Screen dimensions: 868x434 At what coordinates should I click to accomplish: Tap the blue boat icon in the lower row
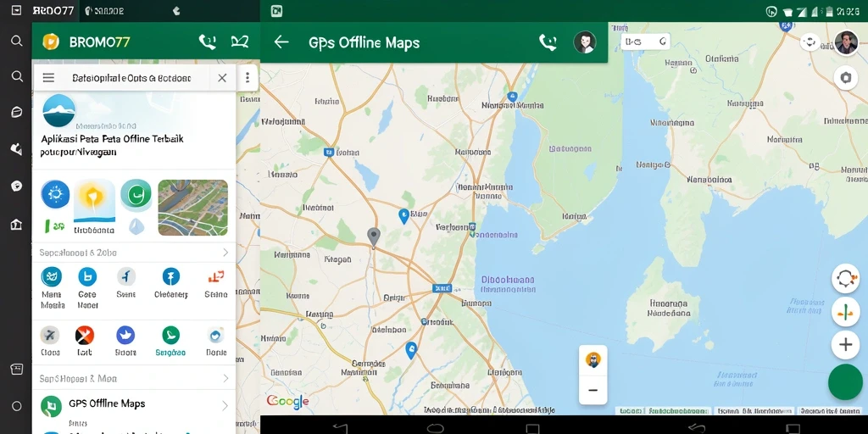[125, 335]
